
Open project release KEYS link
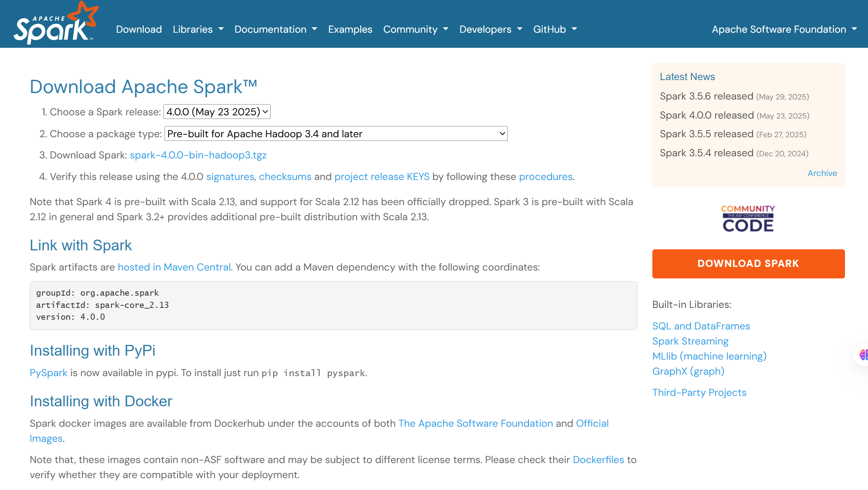click(382, 177)
